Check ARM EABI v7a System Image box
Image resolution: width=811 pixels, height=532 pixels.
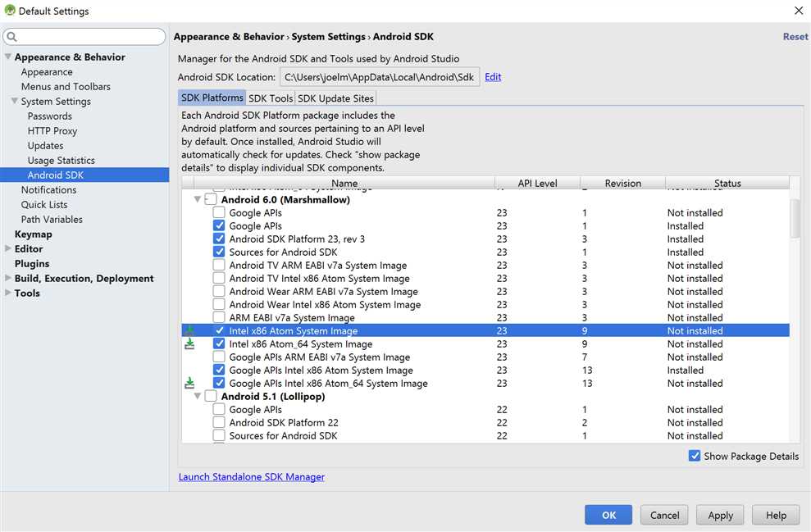coord(219,317)
